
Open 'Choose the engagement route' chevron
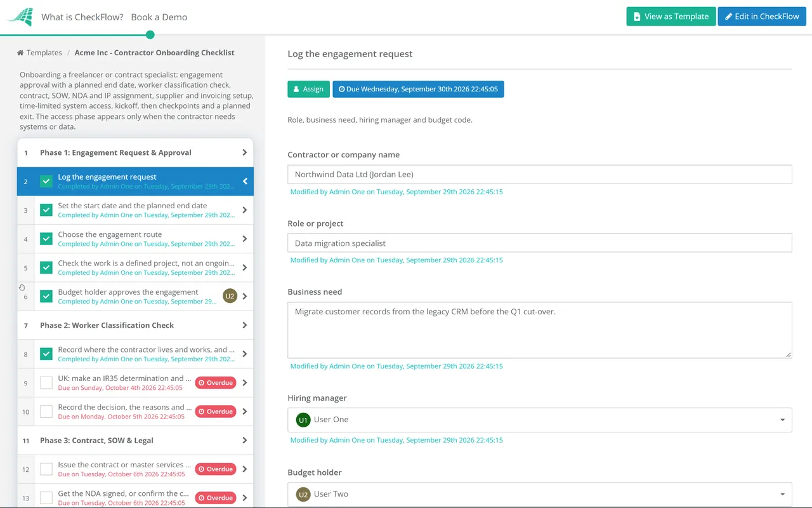[x=245, y=239]
